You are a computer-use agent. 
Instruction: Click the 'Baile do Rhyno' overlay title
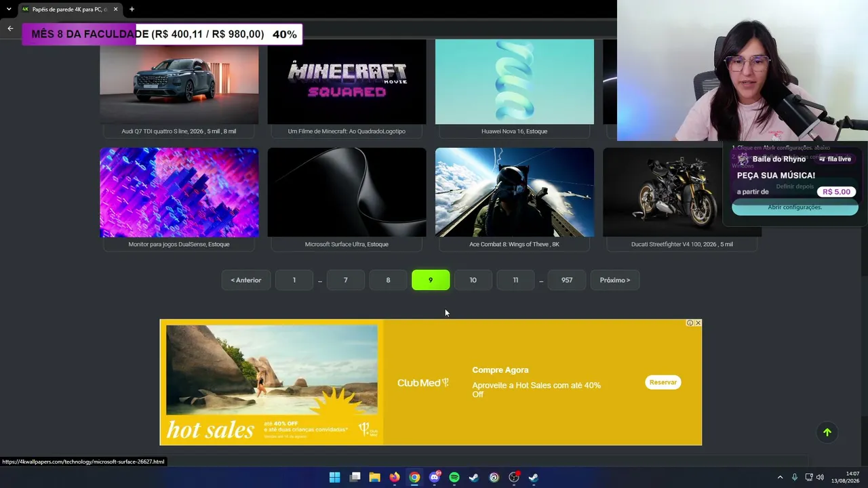[x=778, y=159]
